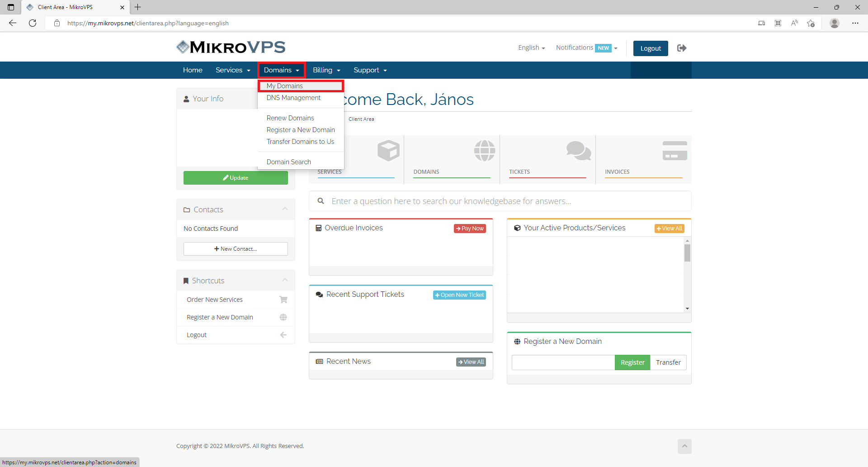Click the INVOICES tile label
Viewport: 868px width, 467px height.
pyautogui.click(x=617, y=172)
